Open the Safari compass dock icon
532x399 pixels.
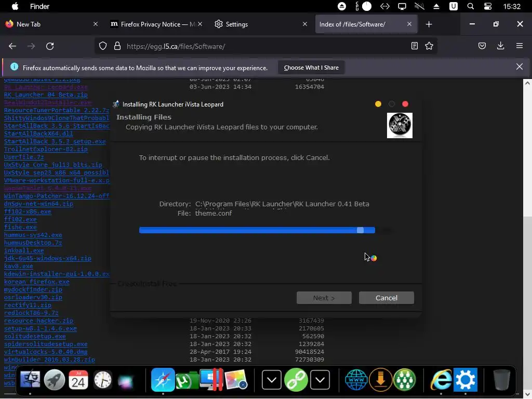coord(163,379)
